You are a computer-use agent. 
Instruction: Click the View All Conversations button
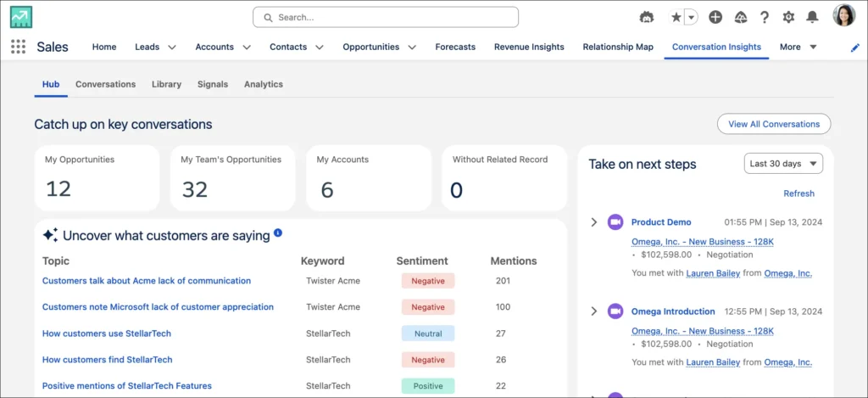pyautogui.click(x=774, y=124)
